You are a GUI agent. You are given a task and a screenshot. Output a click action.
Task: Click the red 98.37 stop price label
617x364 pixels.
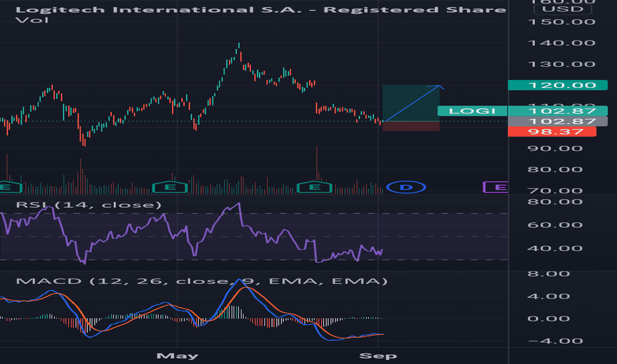(552, 132)
